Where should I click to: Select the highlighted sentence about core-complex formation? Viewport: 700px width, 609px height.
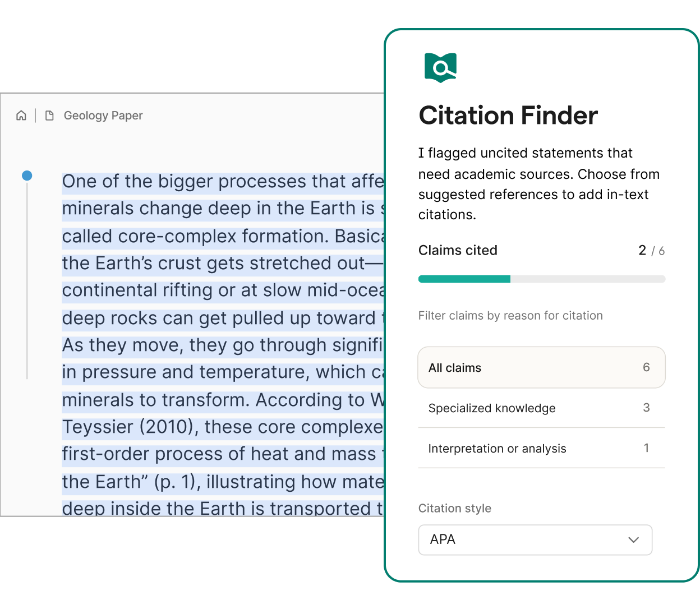pyautogui.click(x=219, y=236)
